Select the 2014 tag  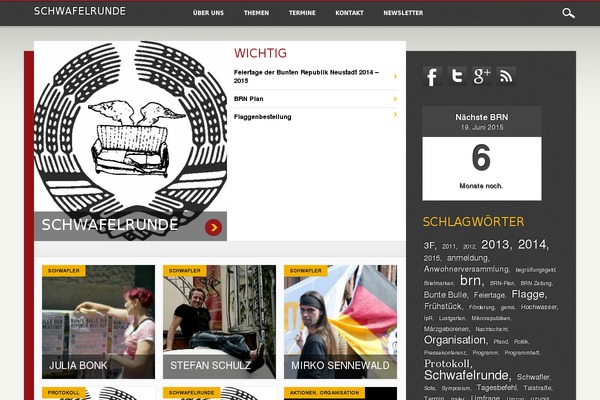(x=533, y=245)
